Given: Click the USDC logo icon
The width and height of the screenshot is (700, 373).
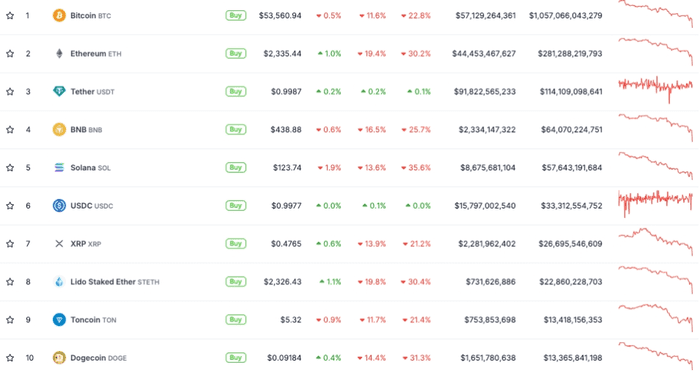Looking at the screenshot, I should 59,206.
